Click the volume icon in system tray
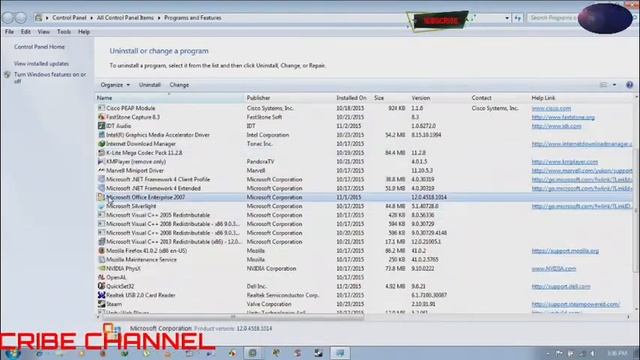This screenshot has width=640, height=360. point(592,353)
